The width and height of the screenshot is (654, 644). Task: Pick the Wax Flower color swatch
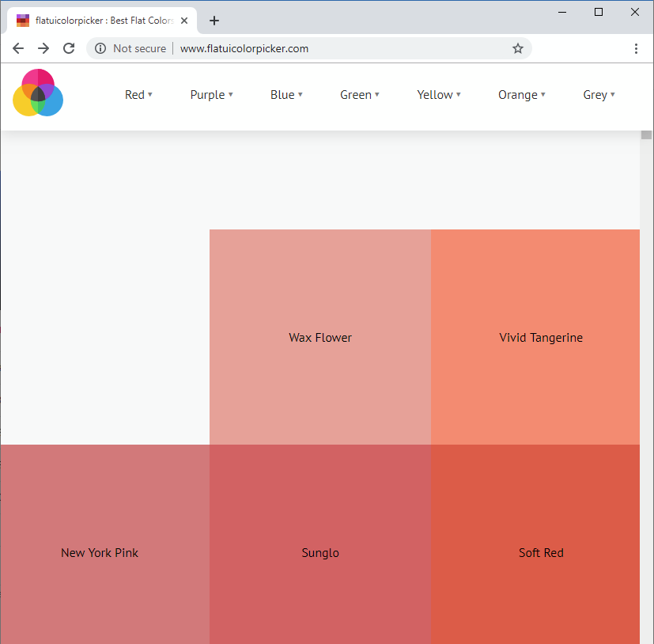click(320, 337)
